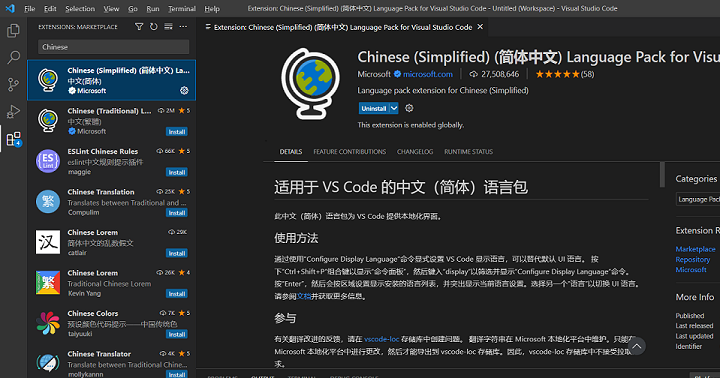Screen dimensions: 720x378
Task: Click the Microsoft publisher name in header
Action: pyautogui.click(x=374, y=74)
